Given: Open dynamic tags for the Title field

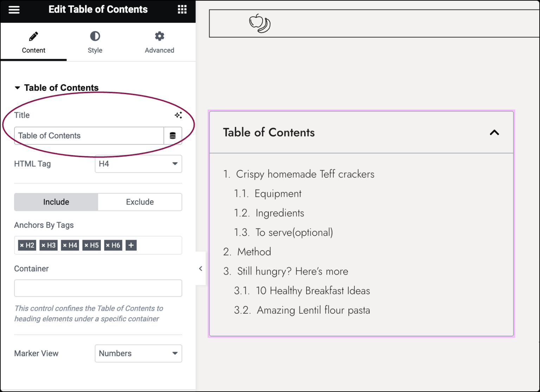Looking at the screenshot, I should pos(173,135).
